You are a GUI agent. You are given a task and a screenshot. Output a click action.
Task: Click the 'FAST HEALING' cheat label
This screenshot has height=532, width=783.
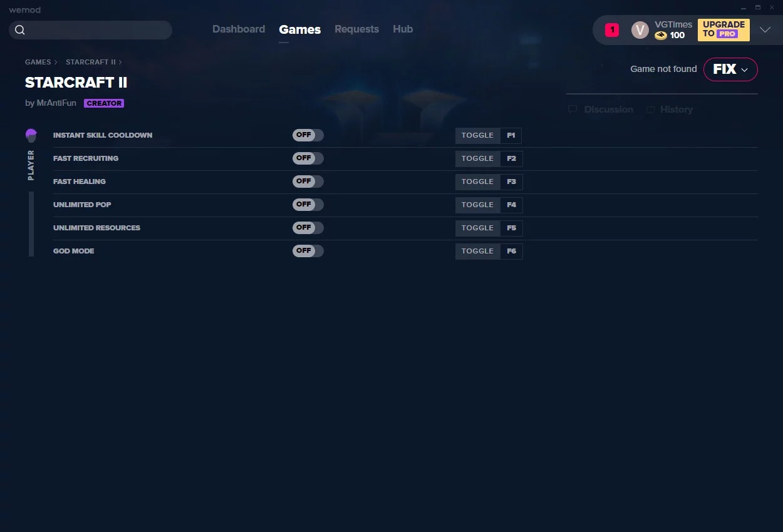(x=80, y=182)
